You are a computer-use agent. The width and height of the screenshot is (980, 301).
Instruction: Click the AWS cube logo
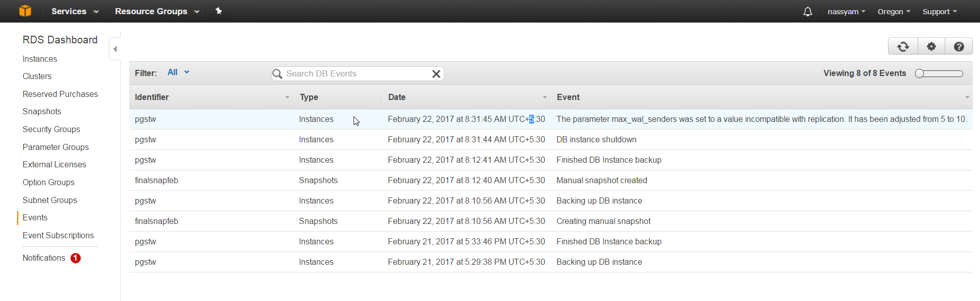pos(25,11)
